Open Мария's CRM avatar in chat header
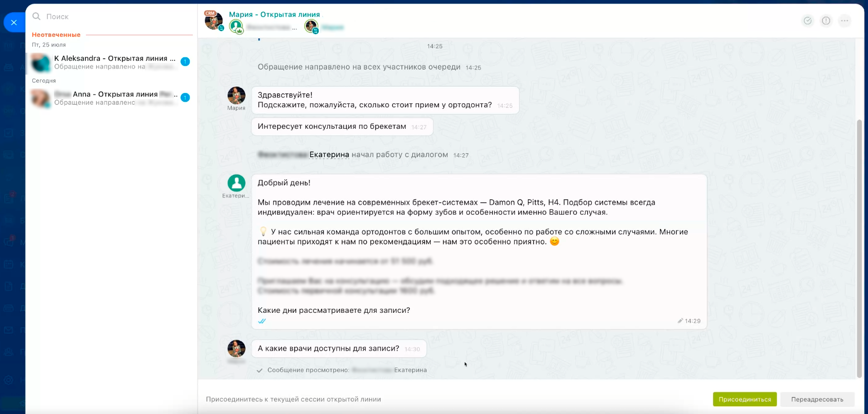The width and height of the screenshot is (868, 414). (213, 20)
